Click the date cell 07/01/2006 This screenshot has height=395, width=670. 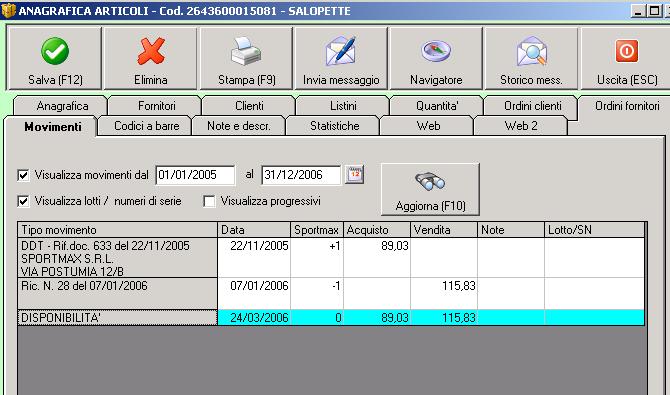pos(254,294)
